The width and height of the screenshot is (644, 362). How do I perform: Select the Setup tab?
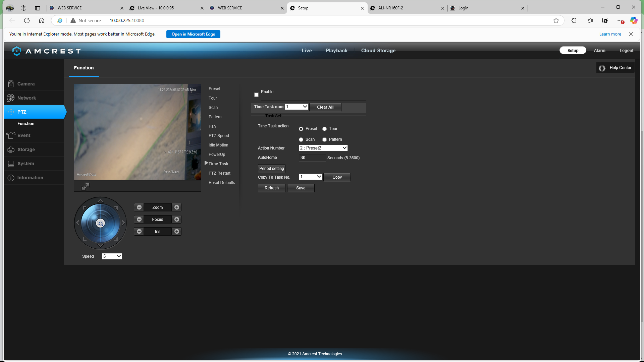(573, 50)
